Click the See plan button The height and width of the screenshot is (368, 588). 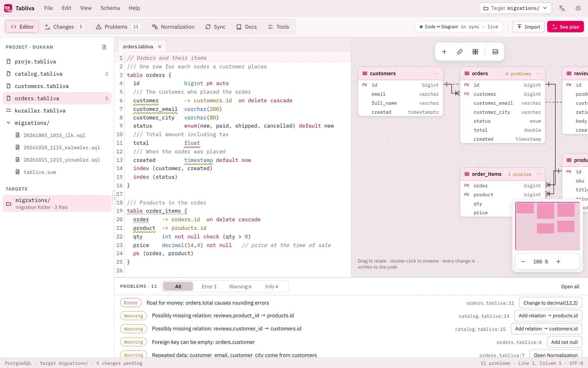point(565,27)
